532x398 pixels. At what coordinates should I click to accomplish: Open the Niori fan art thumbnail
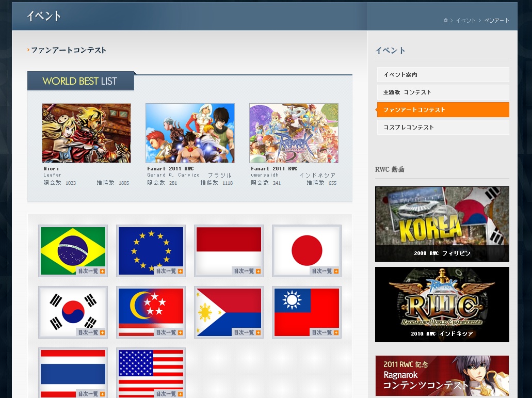[86, 133]
